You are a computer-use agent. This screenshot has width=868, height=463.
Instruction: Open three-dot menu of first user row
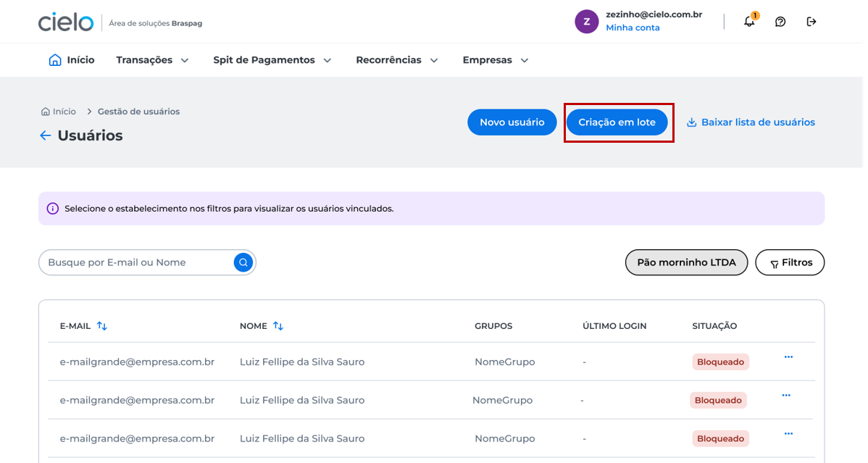point(788,356)
